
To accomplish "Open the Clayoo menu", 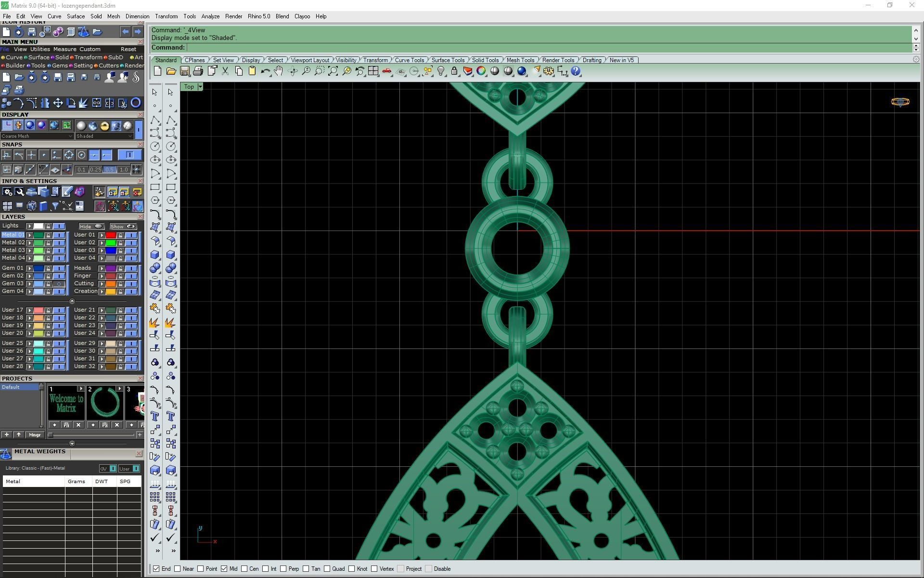I will tap(302, 16).
